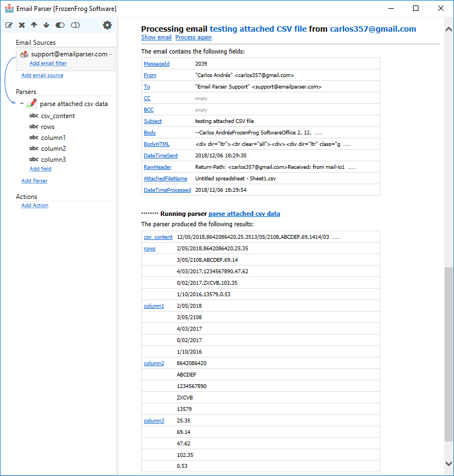
Task: Open the column1 result link
Action: click(154, 306)
